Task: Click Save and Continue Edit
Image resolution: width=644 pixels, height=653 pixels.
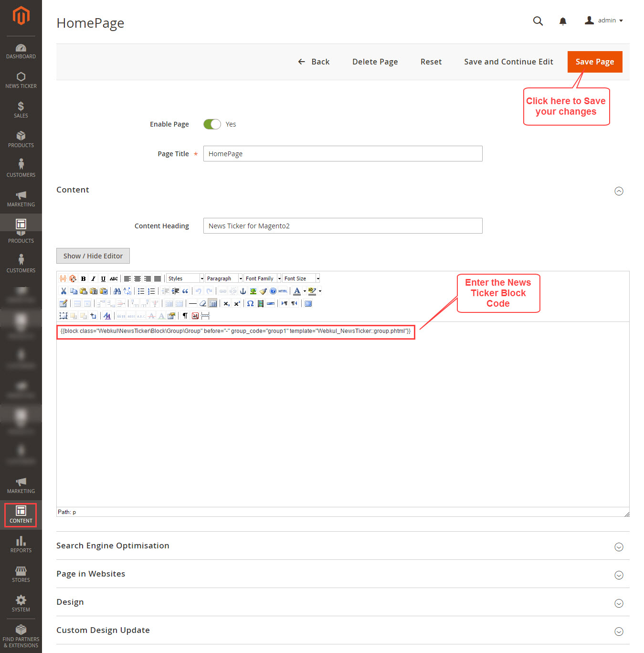Action: click(508, 62)
